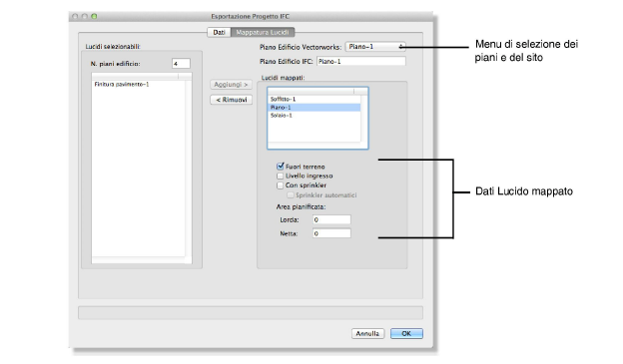The image size is (623, 364).
Task: Select the Mappatura Lucidi tab
Action: 263,32
